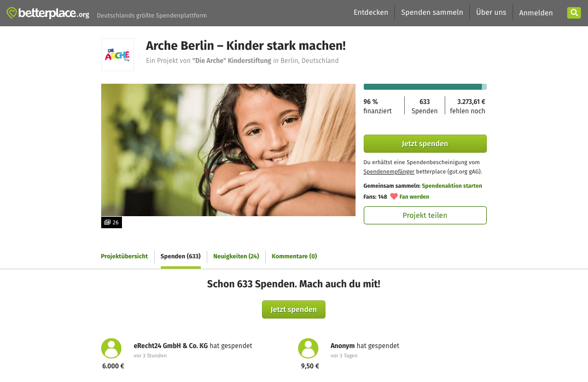Click the Anonym donor avatar icon

[x=308, y=348]
